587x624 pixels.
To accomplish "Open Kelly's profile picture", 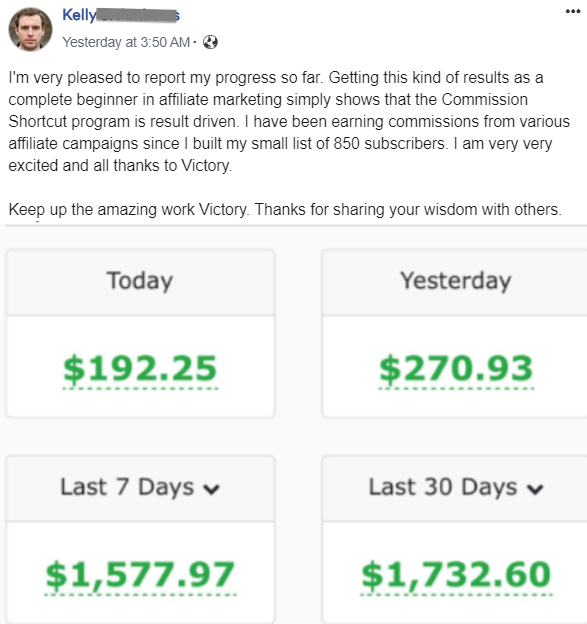I will [30, 29].
